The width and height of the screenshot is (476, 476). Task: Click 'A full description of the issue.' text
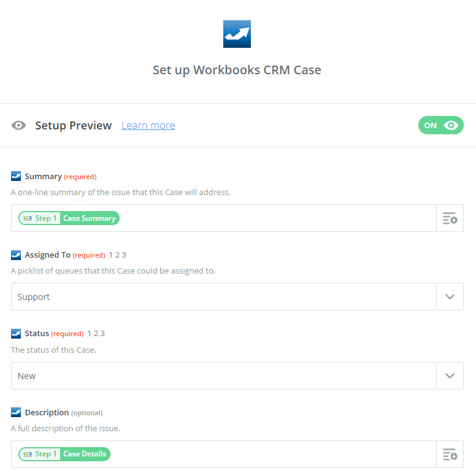(x=66, y=428)
